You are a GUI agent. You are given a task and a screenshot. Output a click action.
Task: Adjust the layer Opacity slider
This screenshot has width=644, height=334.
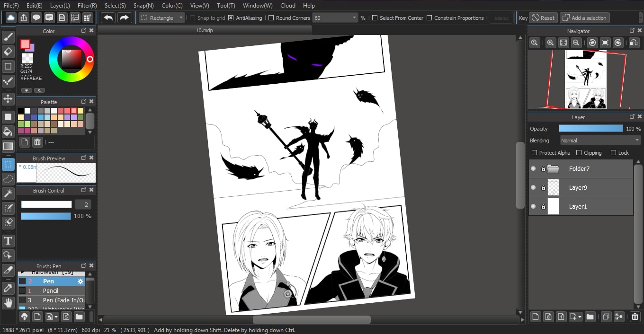[591, 128]
